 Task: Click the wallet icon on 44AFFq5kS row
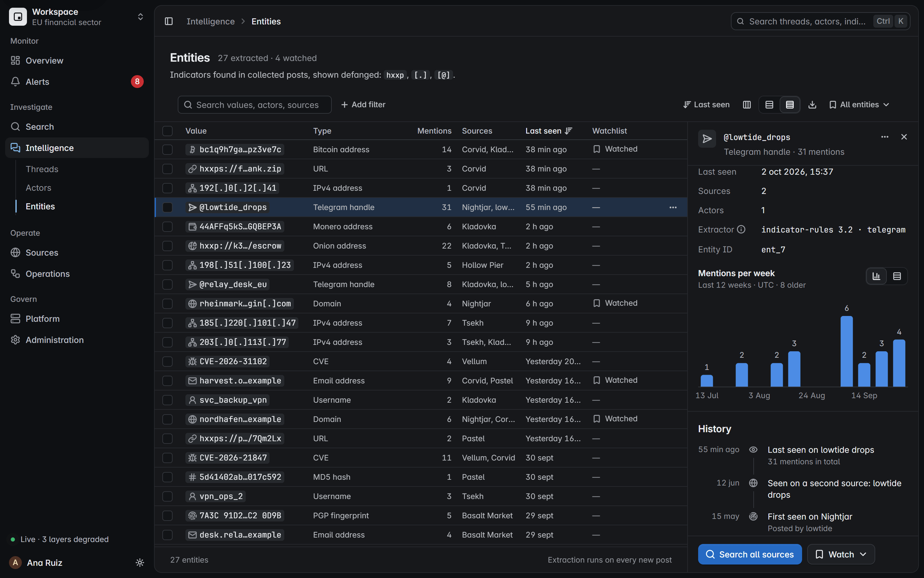(x=193, y=227)
